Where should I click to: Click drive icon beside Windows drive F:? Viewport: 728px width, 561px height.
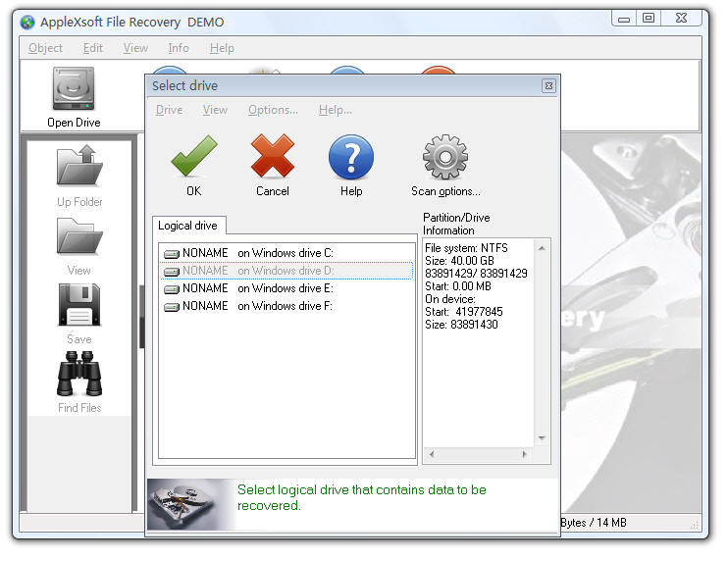[172, 307]
